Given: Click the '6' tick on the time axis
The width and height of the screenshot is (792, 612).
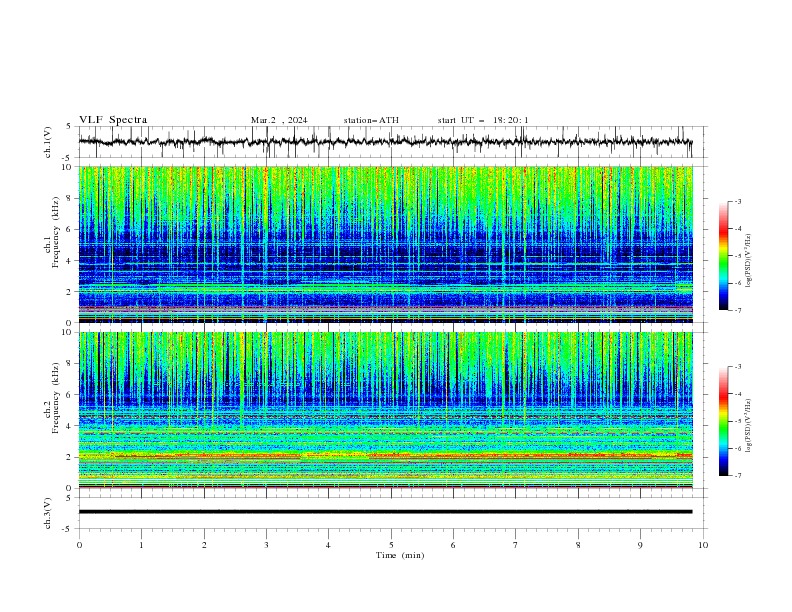Looking at the screenshot, I should pyautogui.click(x=453, y=545).
